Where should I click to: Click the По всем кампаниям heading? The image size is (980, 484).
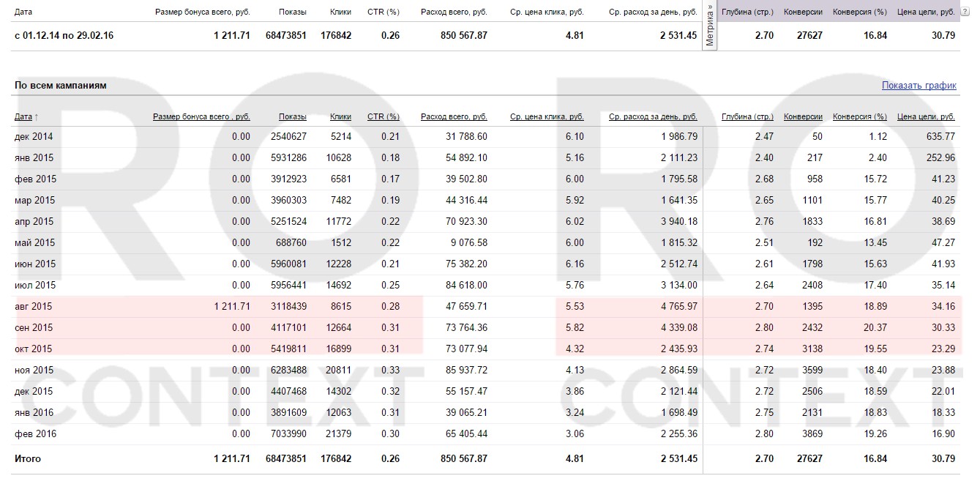61,86
